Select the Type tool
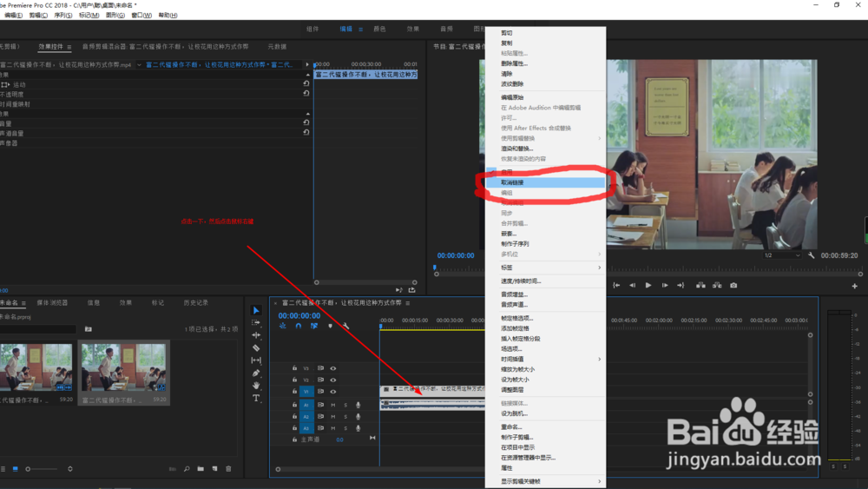868x489 pixels. [256, 398]
